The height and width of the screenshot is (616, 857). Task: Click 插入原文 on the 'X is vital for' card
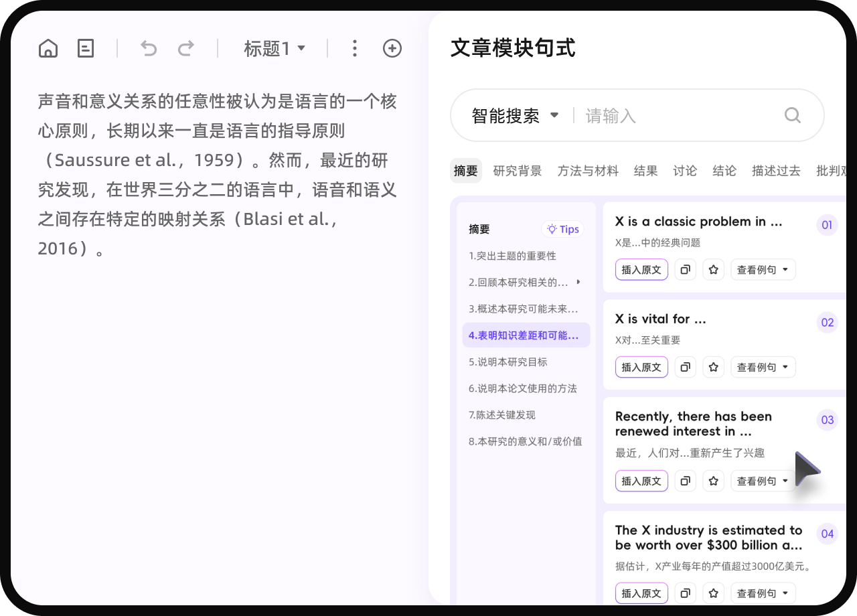[641, 367]
